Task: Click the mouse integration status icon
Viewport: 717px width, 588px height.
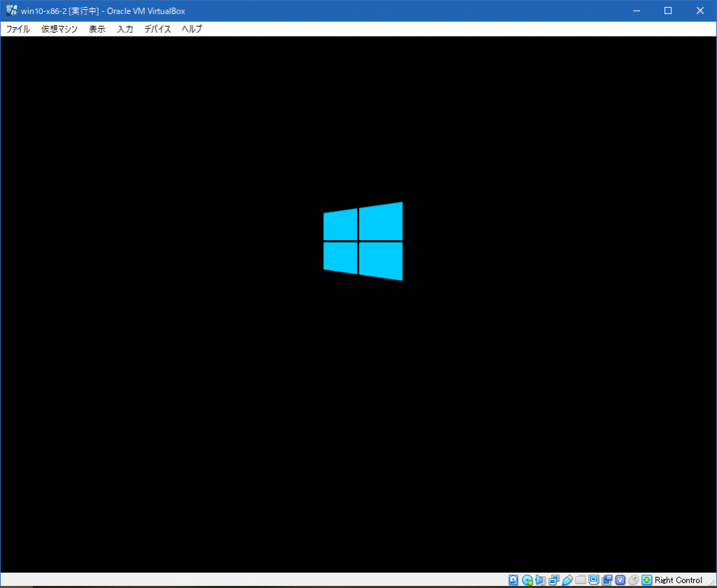Action: coord(634,580)
